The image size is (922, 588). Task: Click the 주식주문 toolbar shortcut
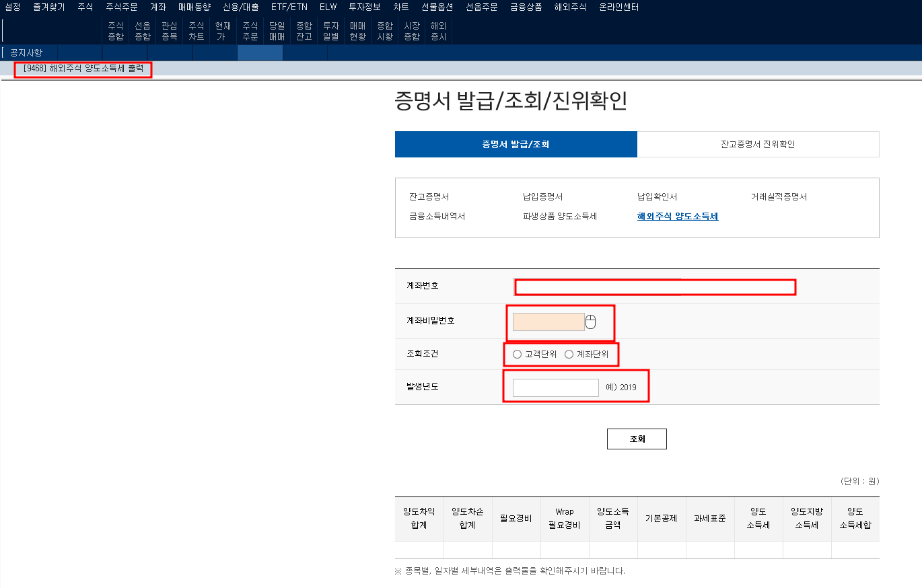pos(250,31)
